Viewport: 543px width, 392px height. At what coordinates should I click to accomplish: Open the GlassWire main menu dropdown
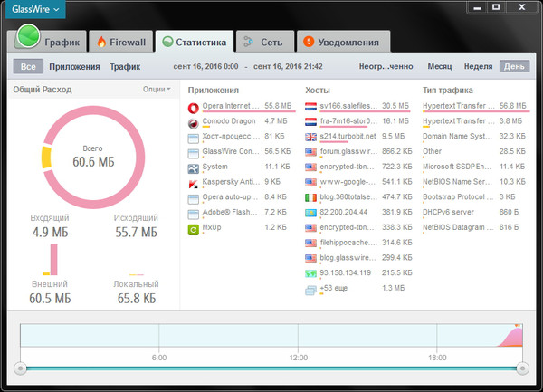pos(35,9)
